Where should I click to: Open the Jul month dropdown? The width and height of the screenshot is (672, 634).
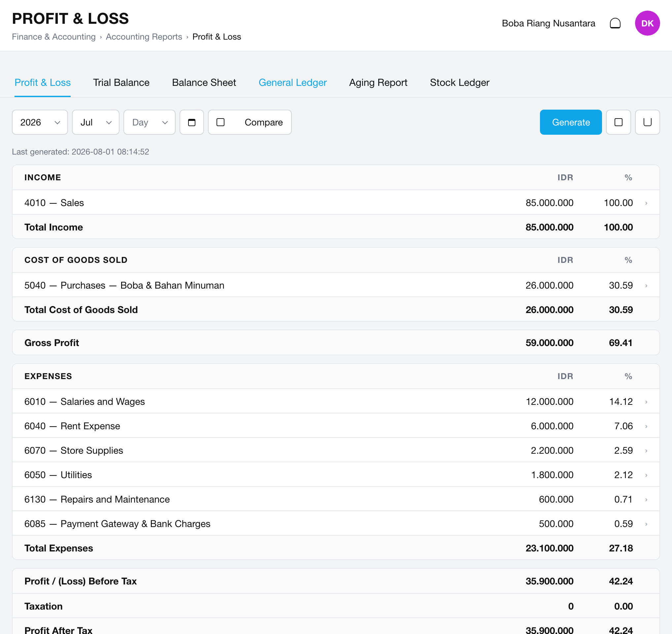click(x=96, y=122)
